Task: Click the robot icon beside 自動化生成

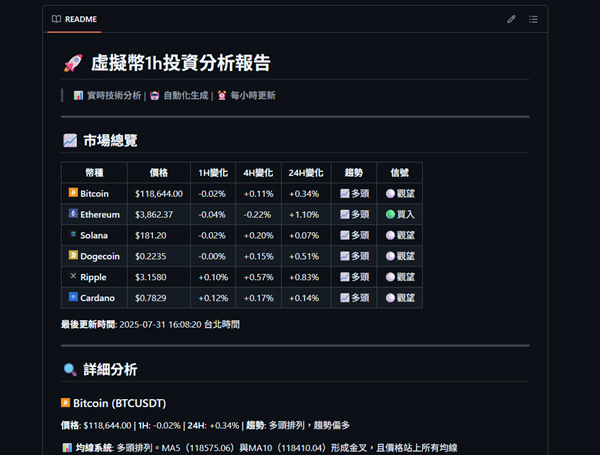Action: (155, 95)
